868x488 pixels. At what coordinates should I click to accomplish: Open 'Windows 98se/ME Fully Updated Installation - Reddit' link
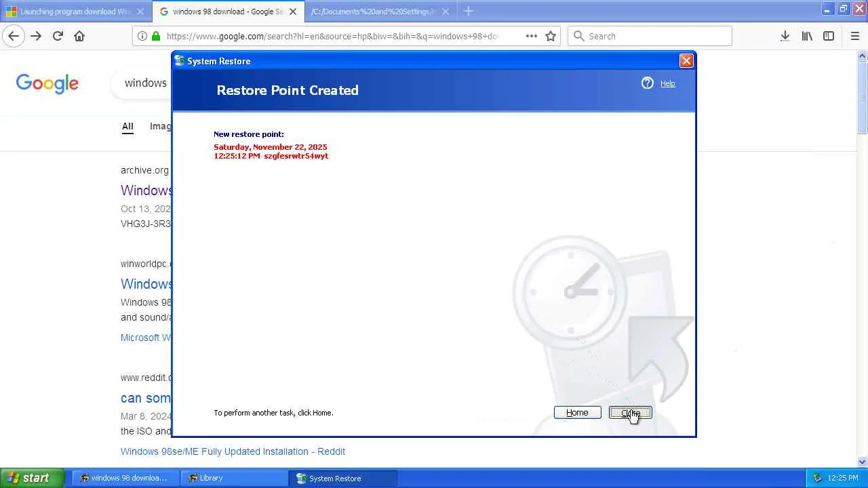233,451
